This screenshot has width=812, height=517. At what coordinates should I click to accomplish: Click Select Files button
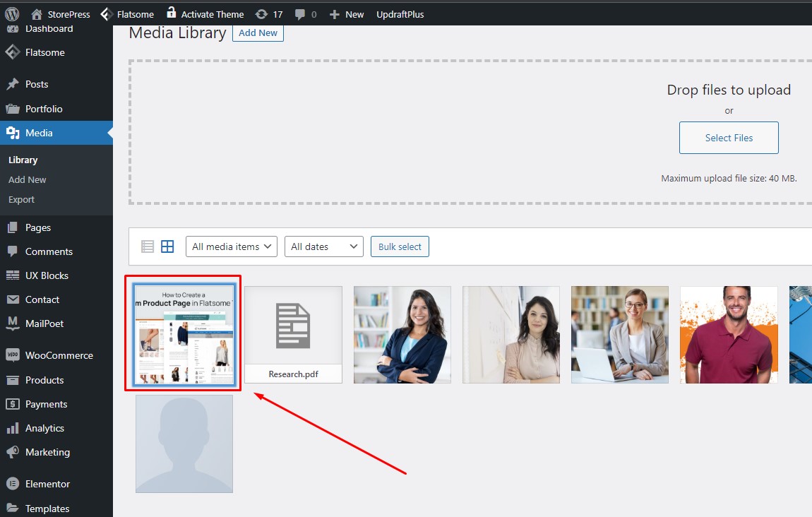click(729, 138)
